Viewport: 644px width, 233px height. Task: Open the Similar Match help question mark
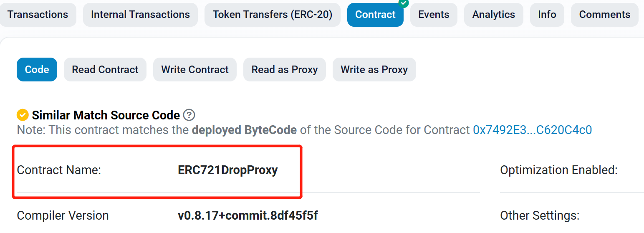point(189,115)
